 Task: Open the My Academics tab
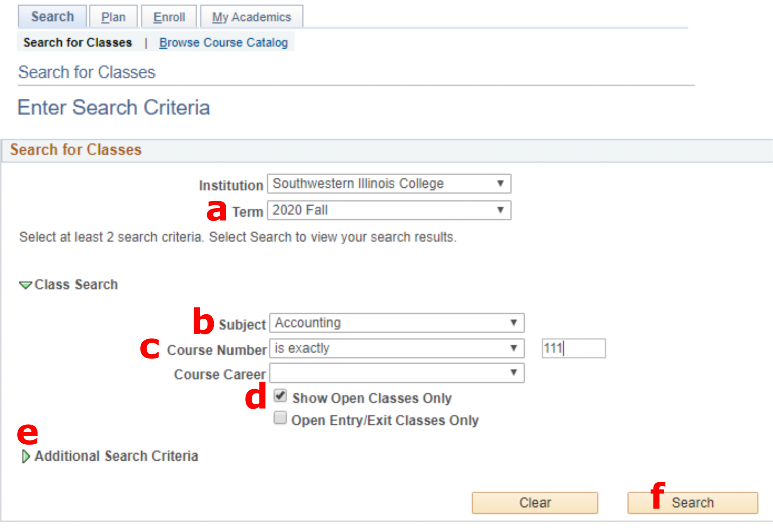tap(252, 17)
